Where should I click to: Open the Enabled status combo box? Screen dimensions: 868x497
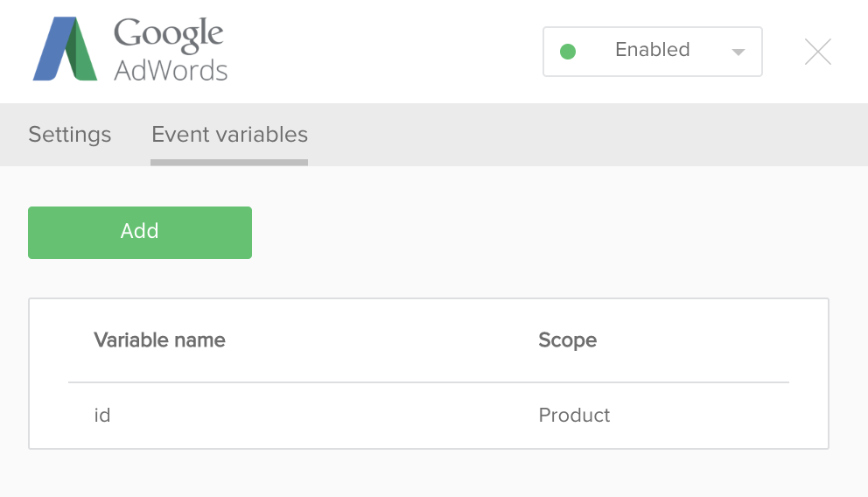(652, 52)
